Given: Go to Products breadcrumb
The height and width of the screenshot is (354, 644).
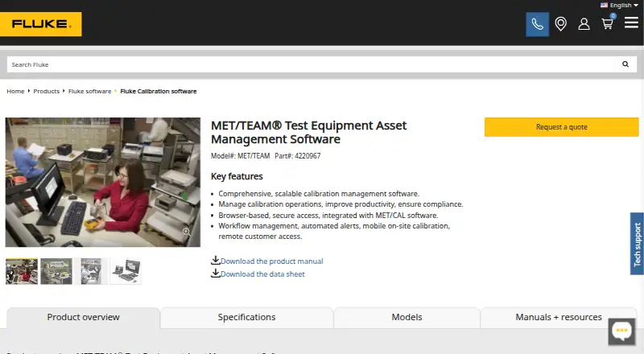Looking at the screenshot, I should pyautogui.click(x=47, y=91).
